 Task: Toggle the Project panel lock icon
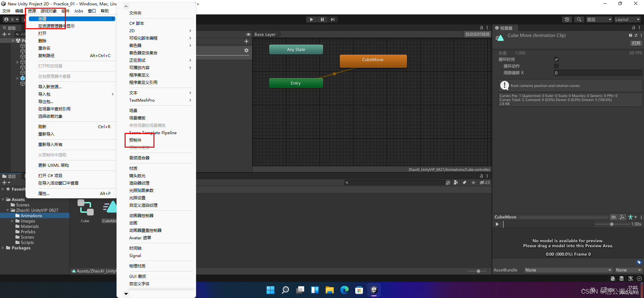coord(481,176)
